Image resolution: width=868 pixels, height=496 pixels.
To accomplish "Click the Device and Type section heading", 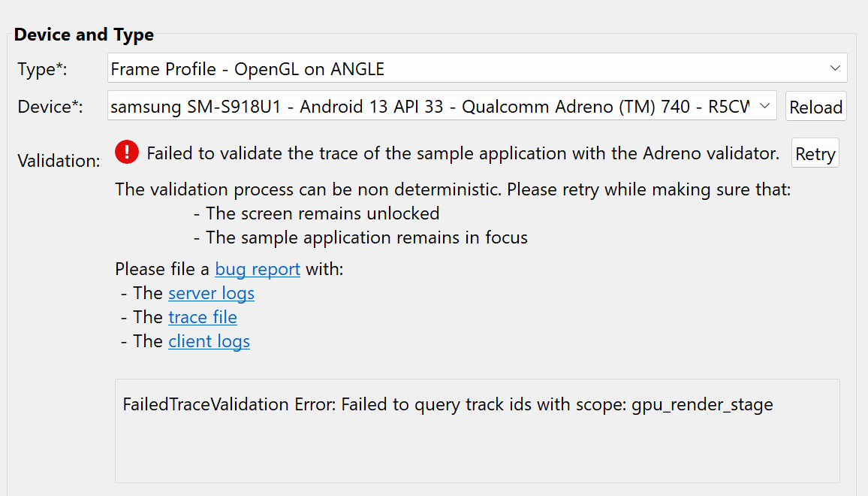I will (83, 35).
